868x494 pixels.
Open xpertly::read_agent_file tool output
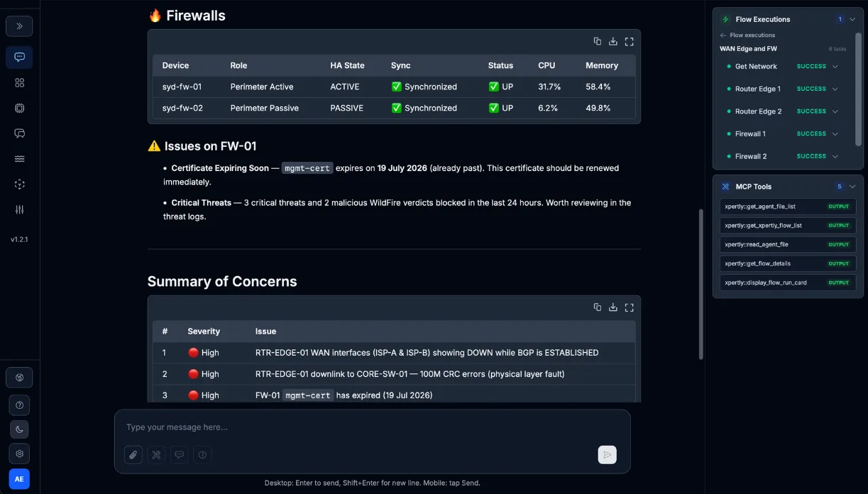pyautogui.click(x=788, y=244)
